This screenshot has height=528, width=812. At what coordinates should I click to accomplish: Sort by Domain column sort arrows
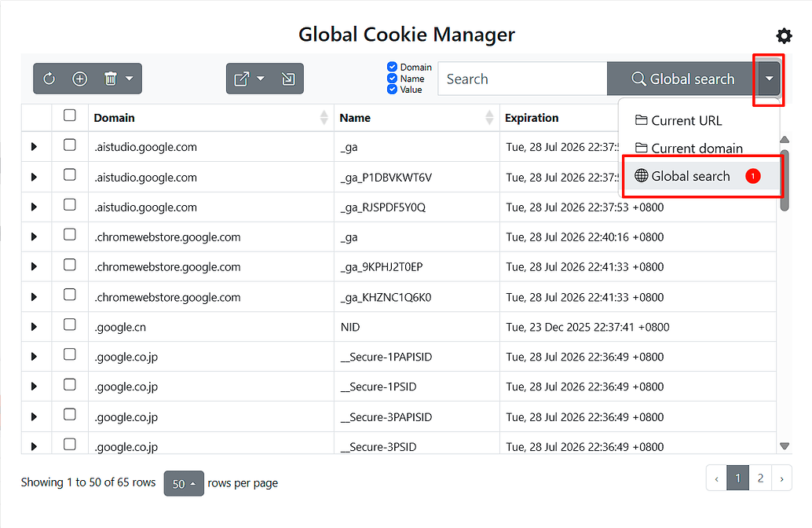coord(324,118)
